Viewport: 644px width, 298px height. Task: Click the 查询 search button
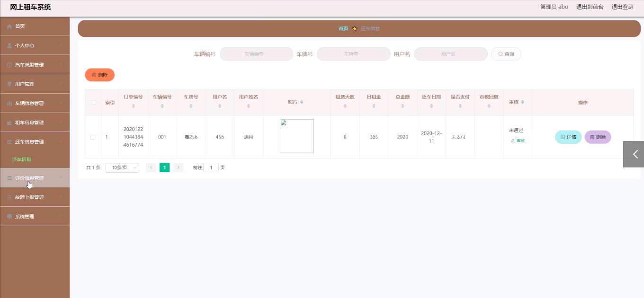(x=506, y=54)
